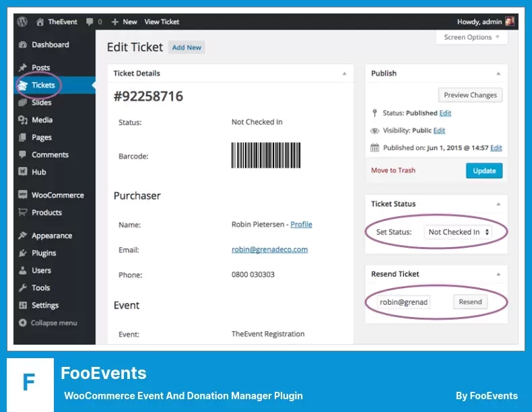Click the Products cart icon
The width and height of the screenshot is (532, 412).
click(x=23, y=212)
